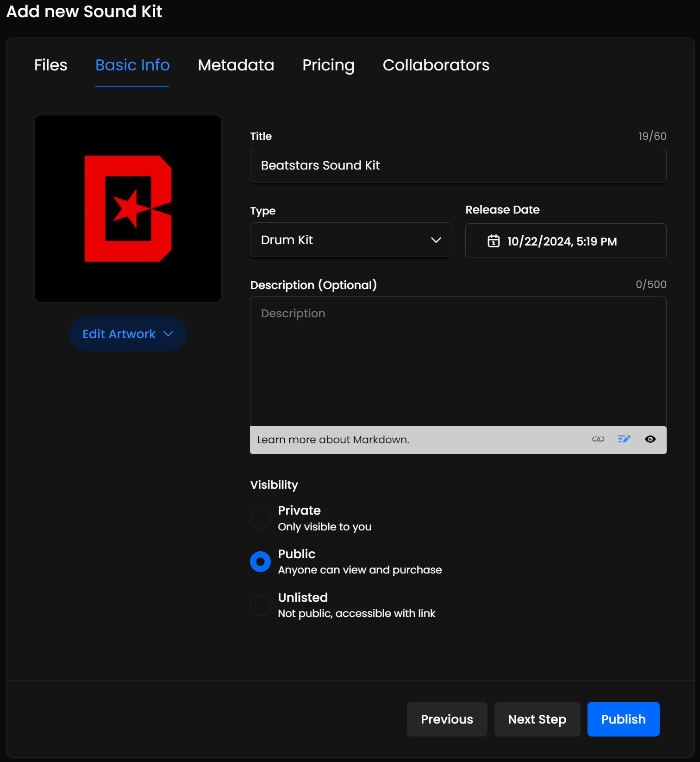Go to the Collaborators tab
The image size is (700, 762).
[436, 65]
